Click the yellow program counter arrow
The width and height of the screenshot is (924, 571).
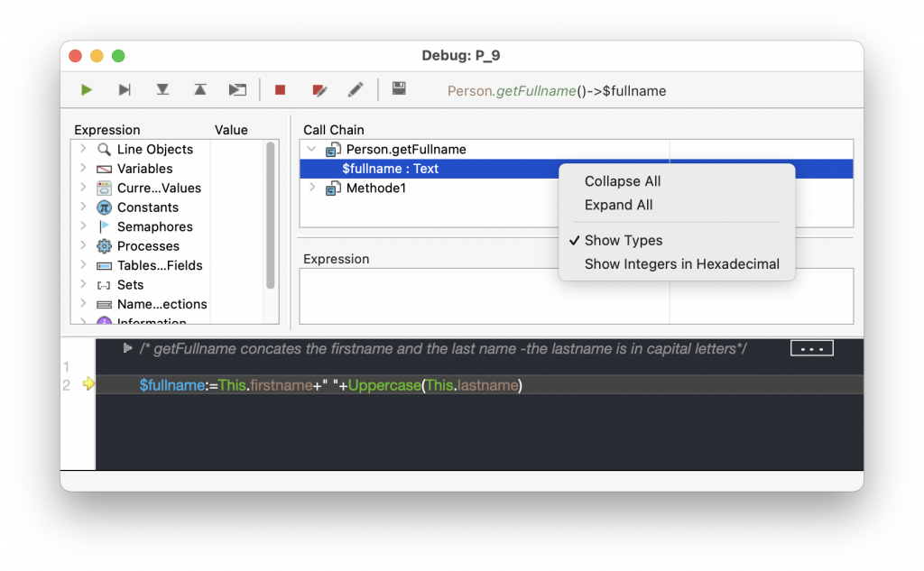[x=88, y=384]
